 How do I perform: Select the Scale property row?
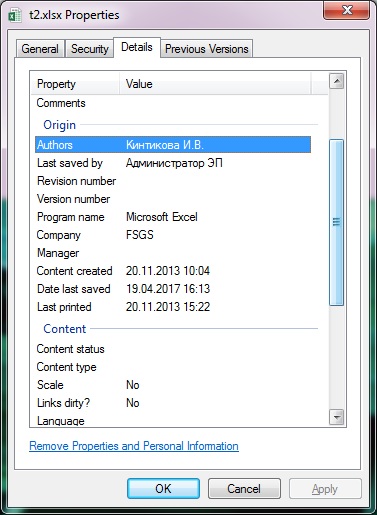[x=173, y=385]
